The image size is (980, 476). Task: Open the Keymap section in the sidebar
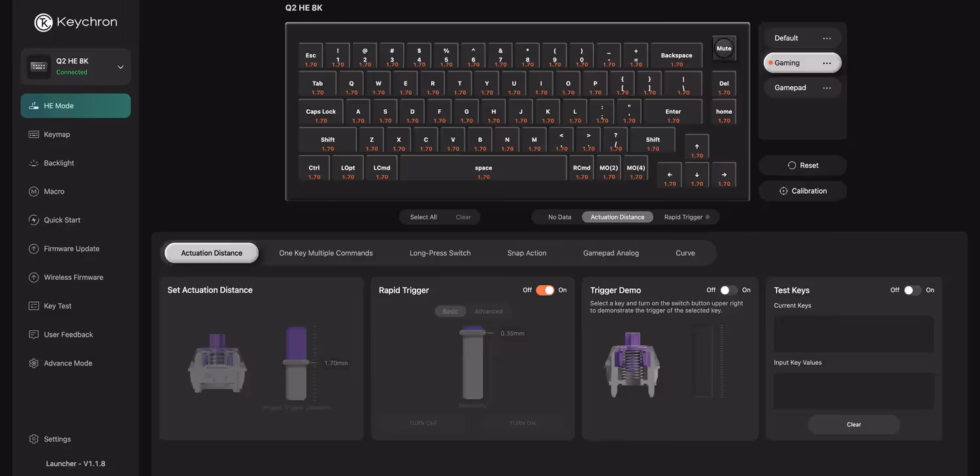(x=57, y=134)
